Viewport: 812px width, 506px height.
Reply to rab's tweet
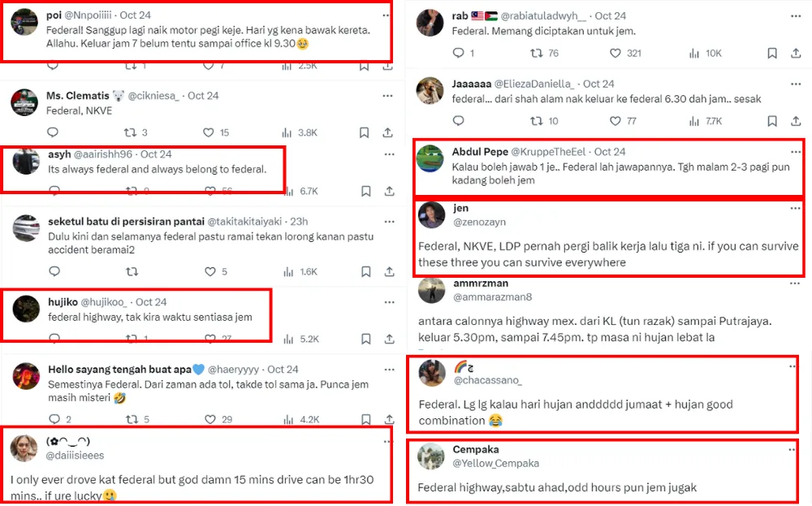[458, 53]
